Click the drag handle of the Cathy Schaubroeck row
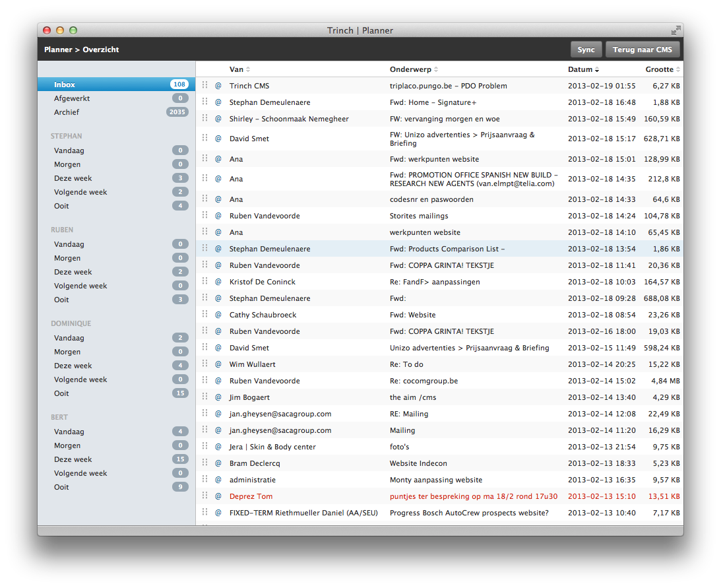721x588 pixels. click(205, 313)
